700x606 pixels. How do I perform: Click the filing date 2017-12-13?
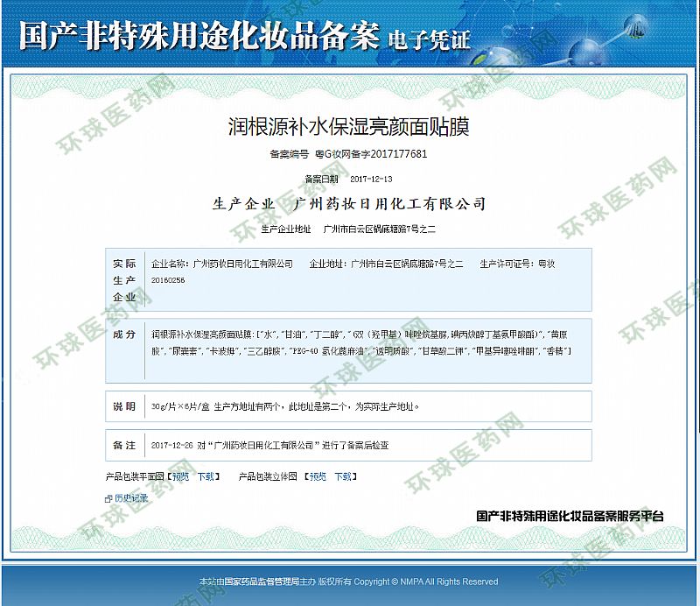372,179
